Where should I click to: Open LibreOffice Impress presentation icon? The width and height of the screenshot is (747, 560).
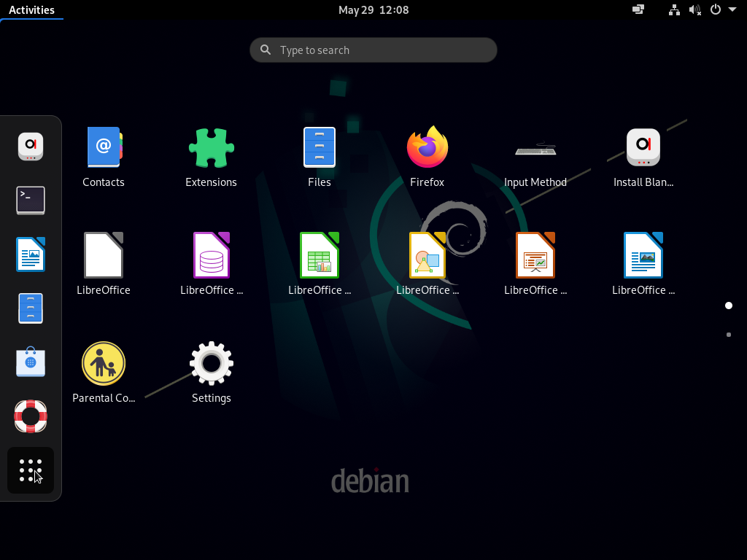[x=535, y=264]
